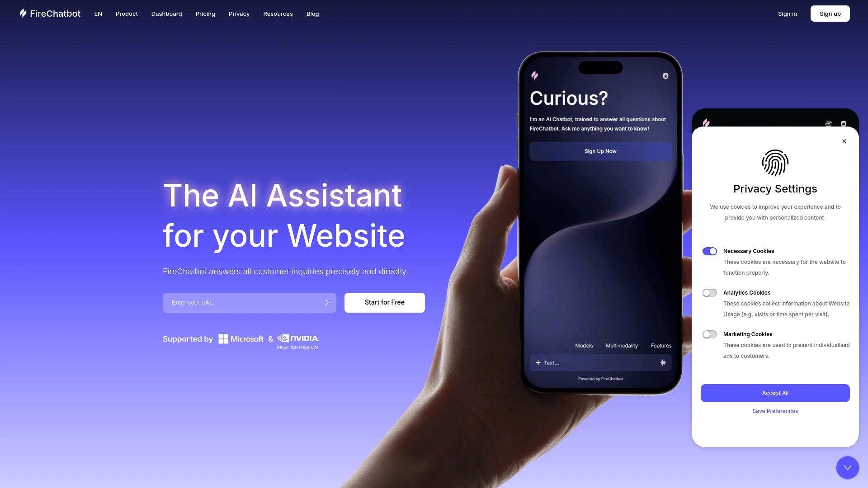868x488 pixels.
Task: Open the EN language selector dropdown
Action: (x=99, y=14)
